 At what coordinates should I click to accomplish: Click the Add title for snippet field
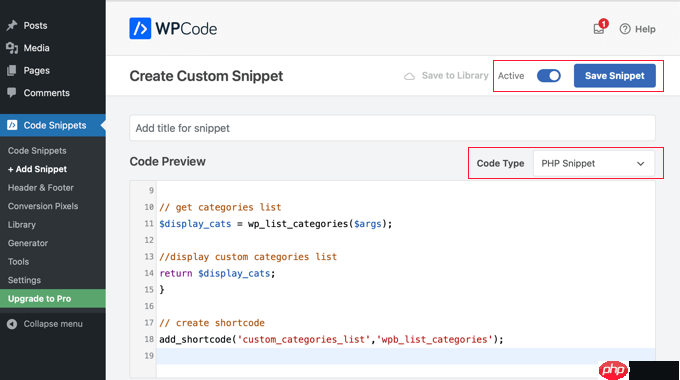[392, 128]
